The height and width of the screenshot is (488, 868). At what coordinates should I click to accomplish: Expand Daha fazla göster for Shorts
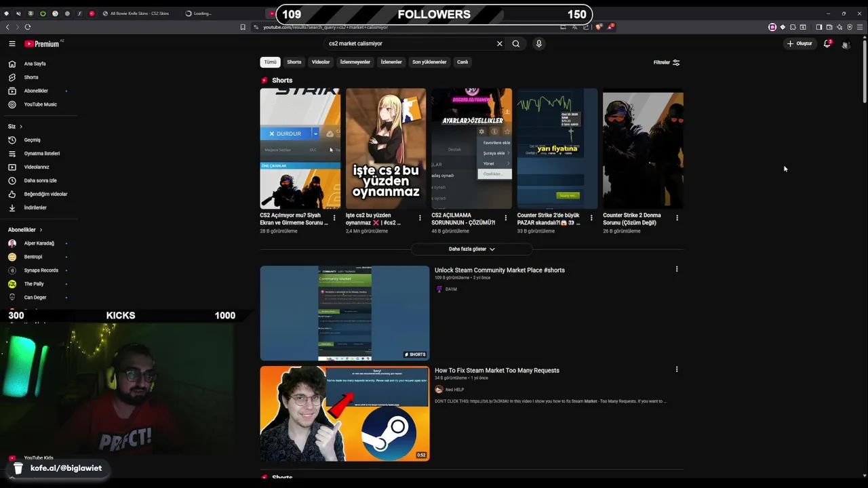(x=471, y=249)
